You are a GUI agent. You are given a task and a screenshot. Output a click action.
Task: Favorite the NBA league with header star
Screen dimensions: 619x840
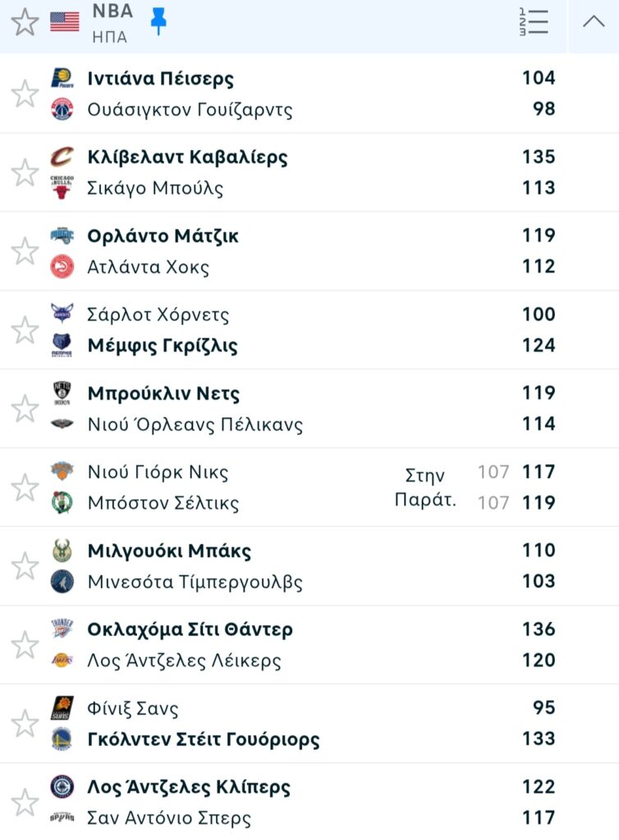pos(25,22)
